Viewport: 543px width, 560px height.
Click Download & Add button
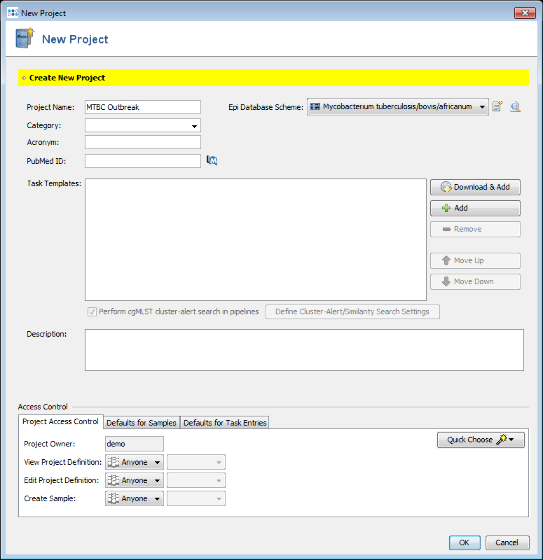(475, 187)
